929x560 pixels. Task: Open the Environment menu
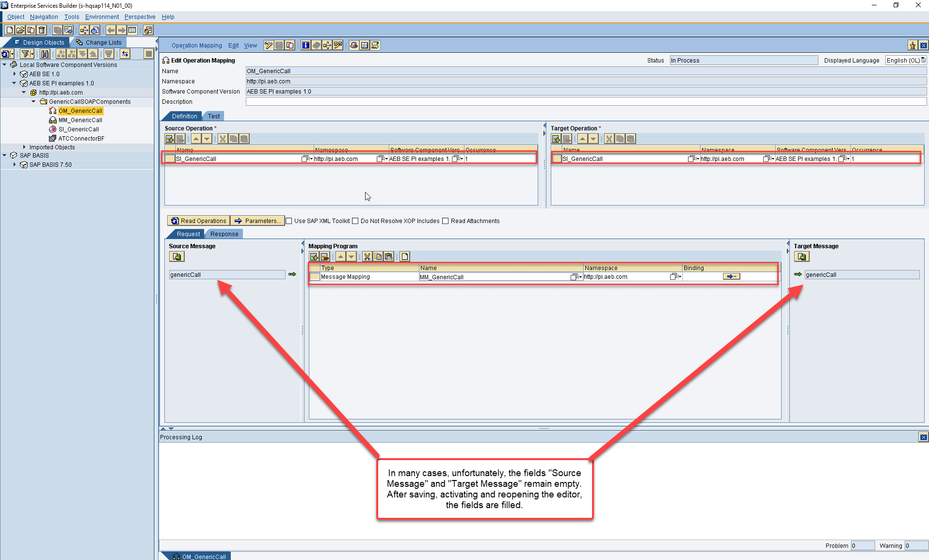pos(101,16)
